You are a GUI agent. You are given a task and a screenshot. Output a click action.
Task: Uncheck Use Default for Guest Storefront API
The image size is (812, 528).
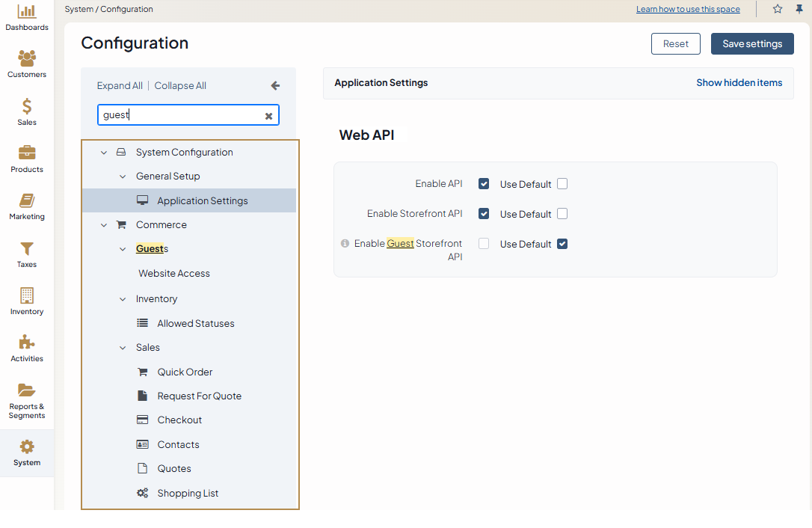pyautogui.click(x=562, y=244)
